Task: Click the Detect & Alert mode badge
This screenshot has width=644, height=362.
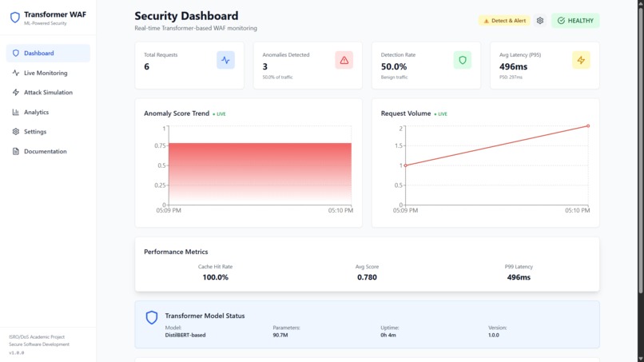Action: coord(504,21)
